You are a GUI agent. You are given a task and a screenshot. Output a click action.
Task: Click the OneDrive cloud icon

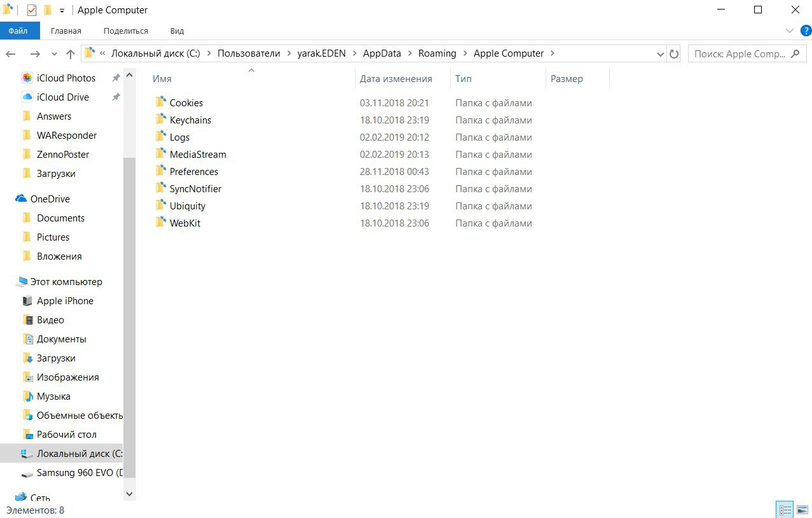click(x=21, y=199)
